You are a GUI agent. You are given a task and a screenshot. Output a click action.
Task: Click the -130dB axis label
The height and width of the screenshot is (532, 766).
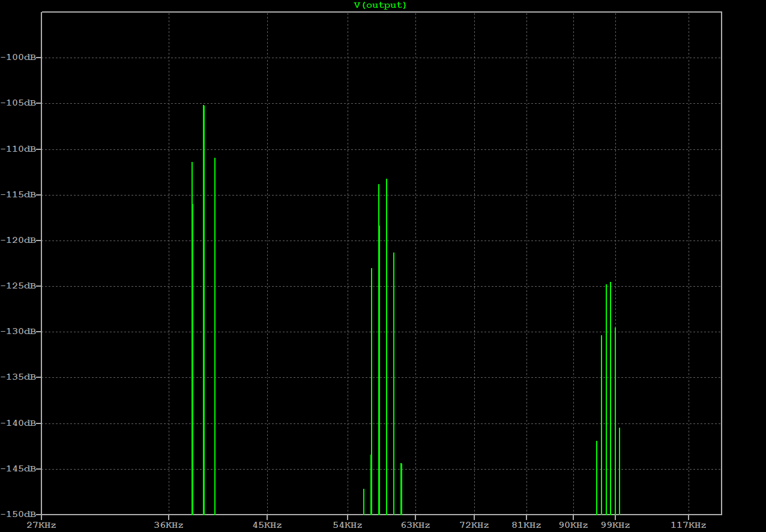tap(19, 331)
